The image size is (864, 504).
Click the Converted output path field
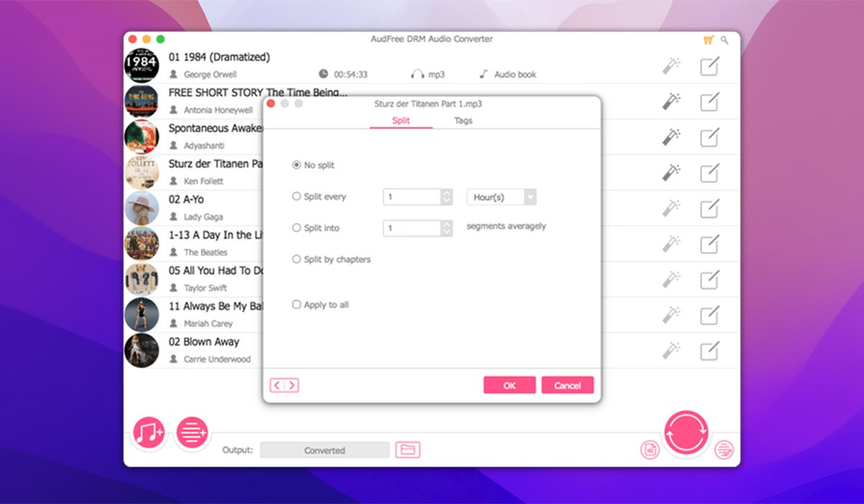click(x=324, y=451)
